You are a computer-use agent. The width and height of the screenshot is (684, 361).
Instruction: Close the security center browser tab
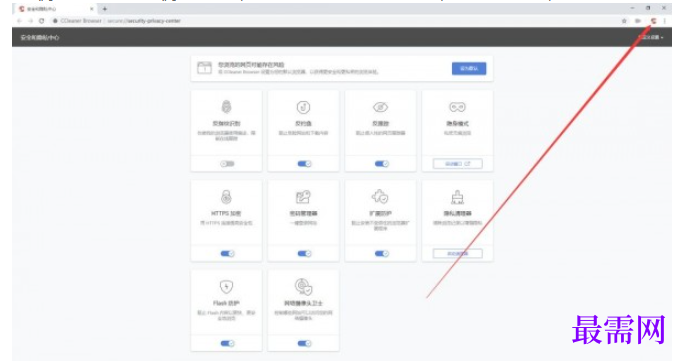click(x=92, y=9)
